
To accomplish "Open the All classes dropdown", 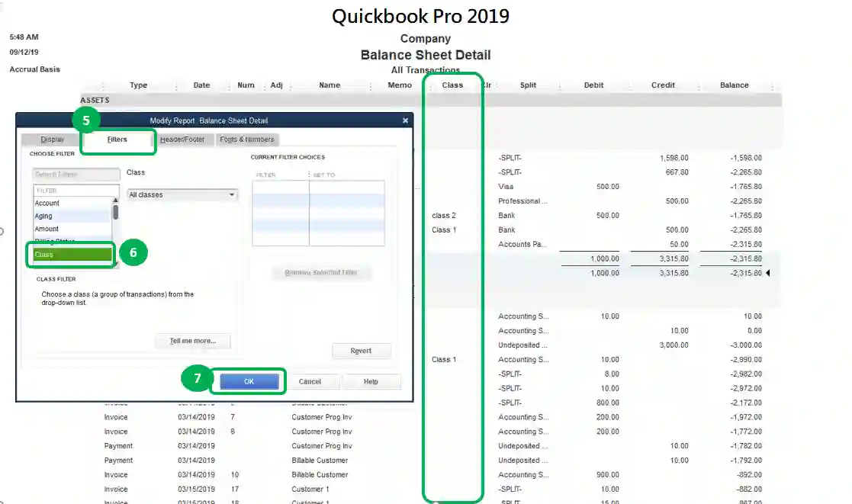I will coord(182,194).
